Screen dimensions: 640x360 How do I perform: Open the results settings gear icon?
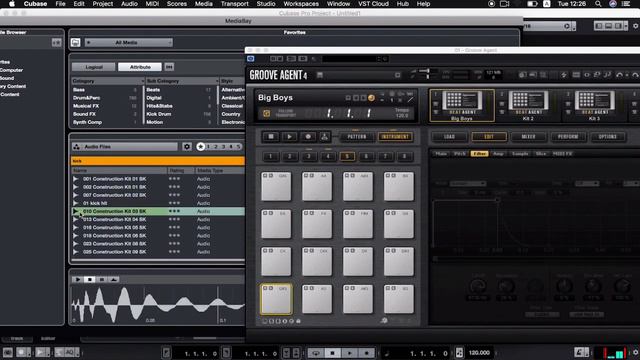[187, 147]
